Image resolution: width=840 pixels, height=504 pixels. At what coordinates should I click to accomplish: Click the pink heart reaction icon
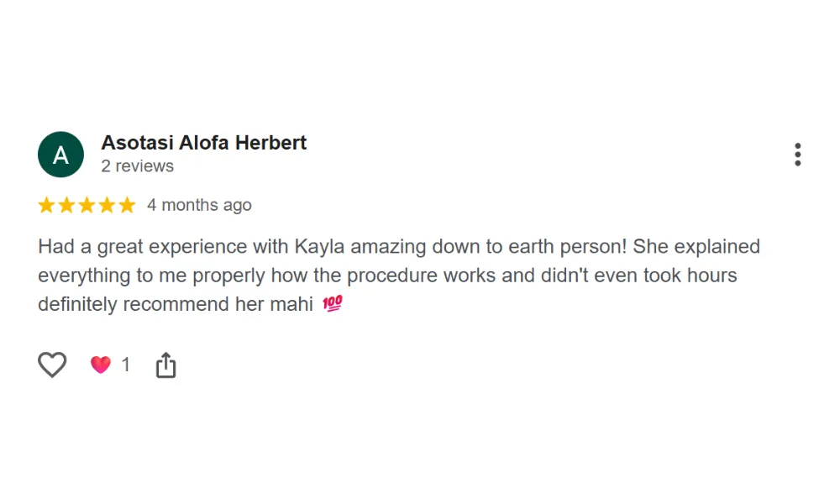tap(101, 365)
